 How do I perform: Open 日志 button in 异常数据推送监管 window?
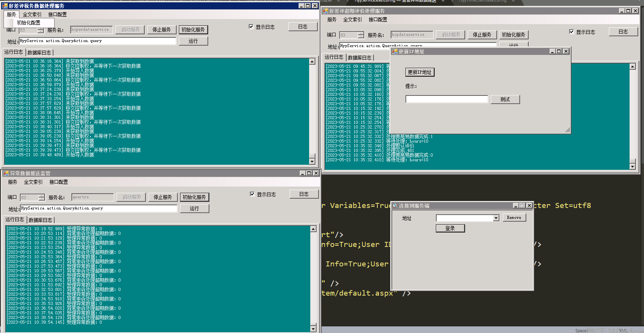pos(304,194)
